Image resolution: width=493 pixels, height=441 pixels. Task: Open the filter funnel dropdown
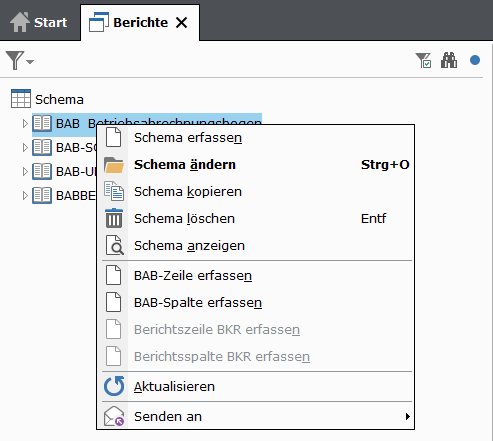point(20,60)
